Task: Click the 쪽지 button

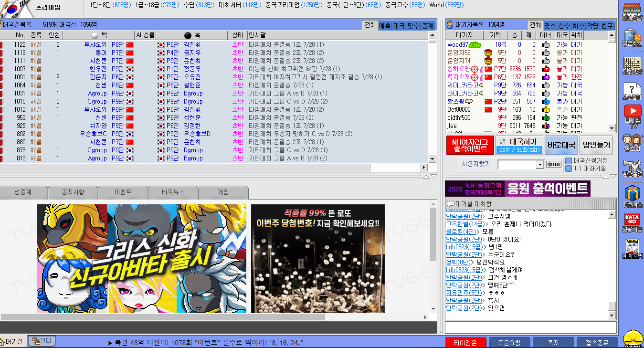Action: tap(553, 343)
